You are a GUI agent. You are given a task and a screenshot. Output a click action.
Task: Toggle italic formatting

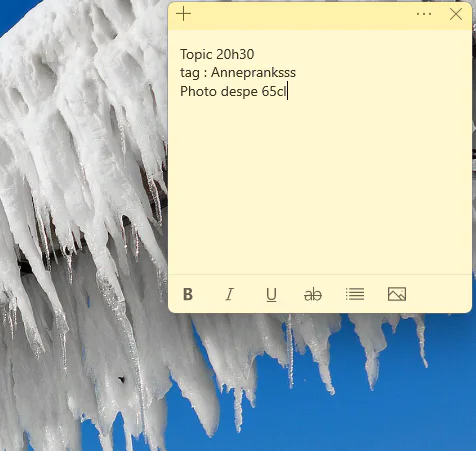coord(229,294)
